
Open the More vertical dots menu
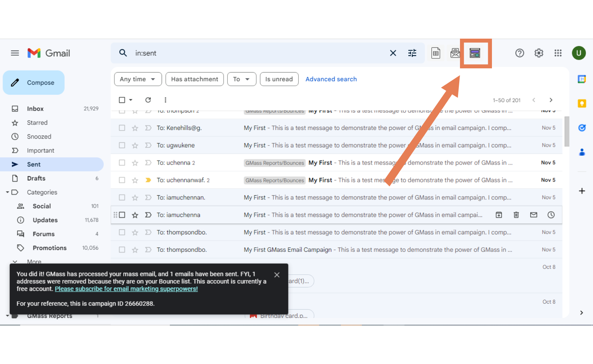[165, 100]
